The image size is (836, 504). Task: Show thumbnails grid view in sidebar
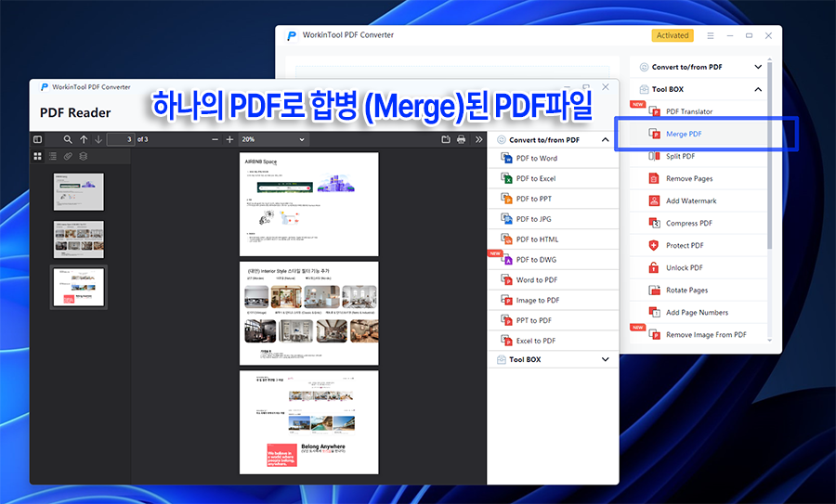tap(37, 156)
